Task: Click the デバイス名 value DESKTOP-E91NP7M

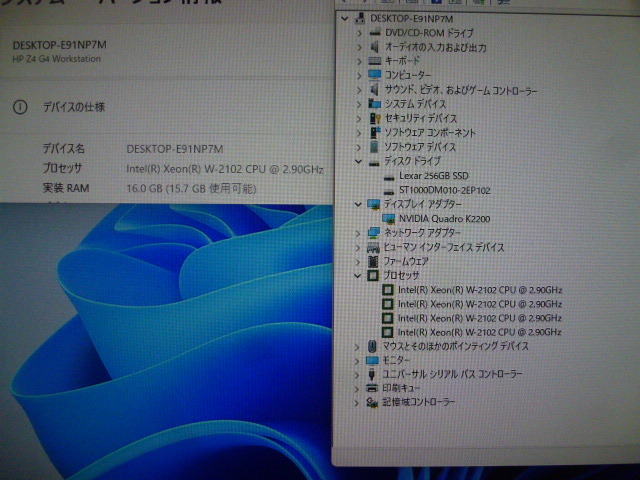Action: pyautogui.click(x=175, y=149)
